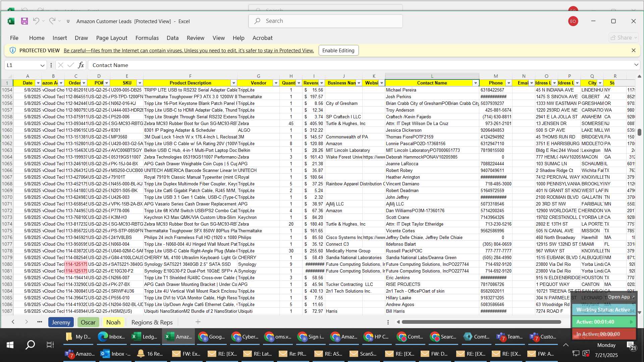Click the Task View icon

coord(50,345)
